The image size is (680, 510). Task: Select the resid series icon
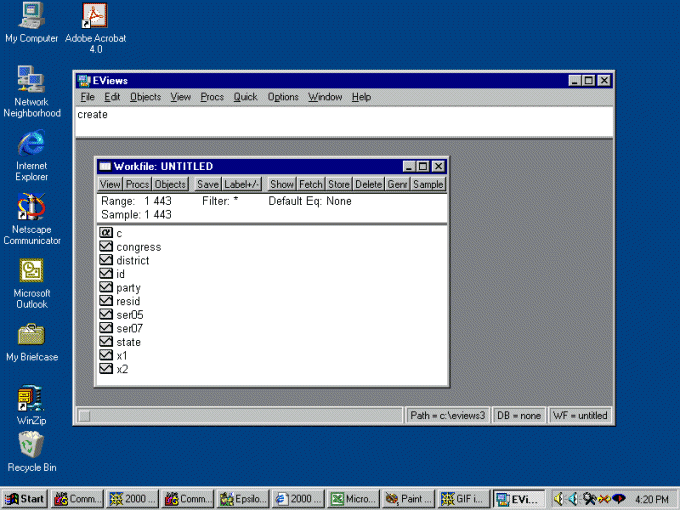pyautogui.click(x=106, y=301)
